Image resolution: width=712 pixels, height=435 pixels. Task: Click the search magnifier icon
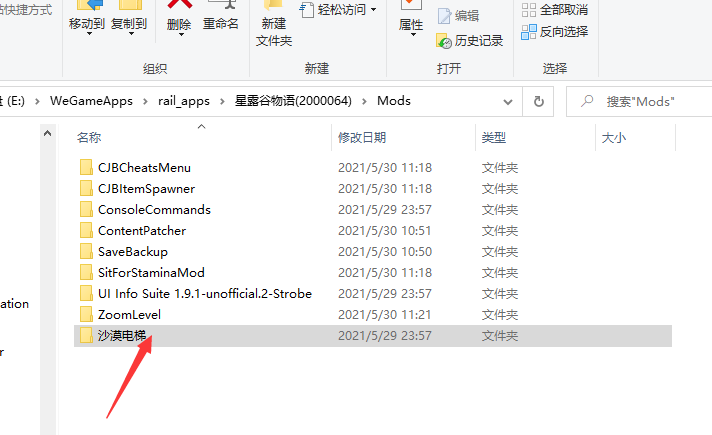click(x=587, y=101)
